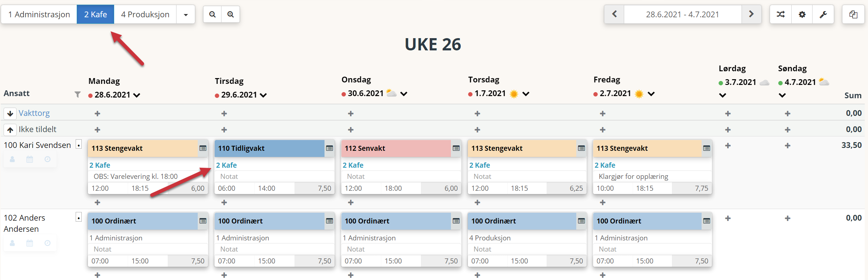The height and width of the screenshot is (280, 868).
Task: Switch to the 1 Administrasjon tab
Action: (x=39, y=14)
